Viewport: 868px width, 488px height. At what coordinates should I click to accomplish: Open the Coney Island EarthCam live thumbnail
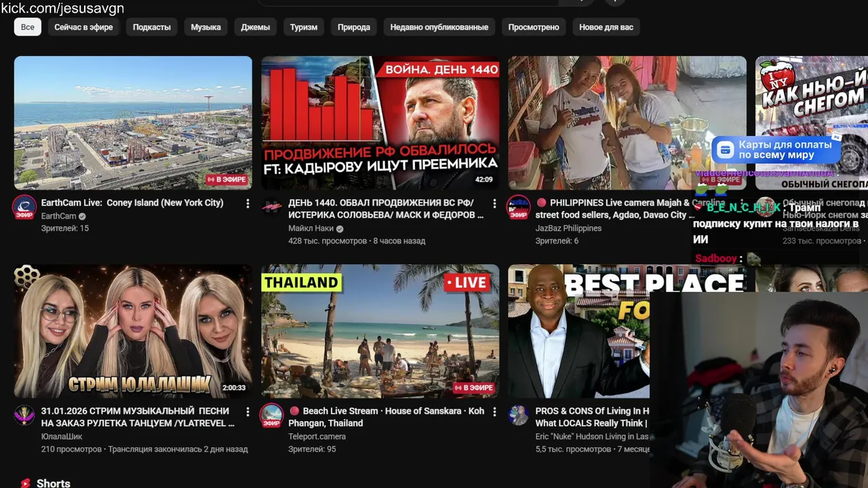[133, 123]
